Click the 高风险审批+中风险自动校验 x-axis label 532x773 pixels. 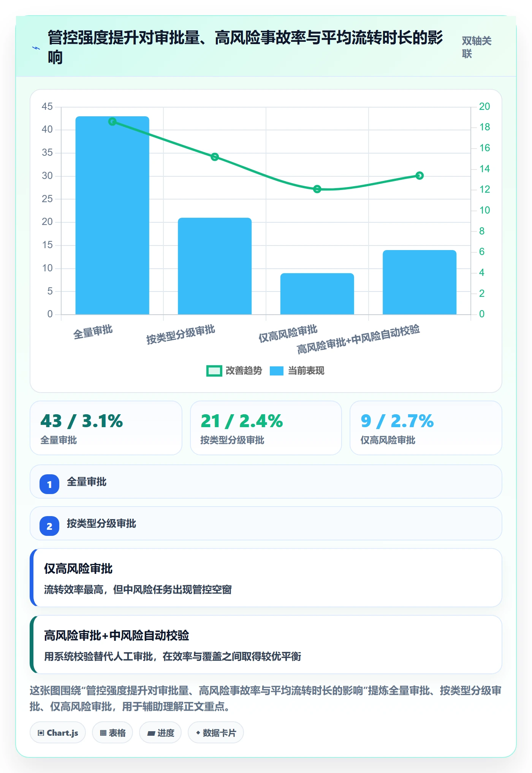pyautogui.click(x=358, y=339)
